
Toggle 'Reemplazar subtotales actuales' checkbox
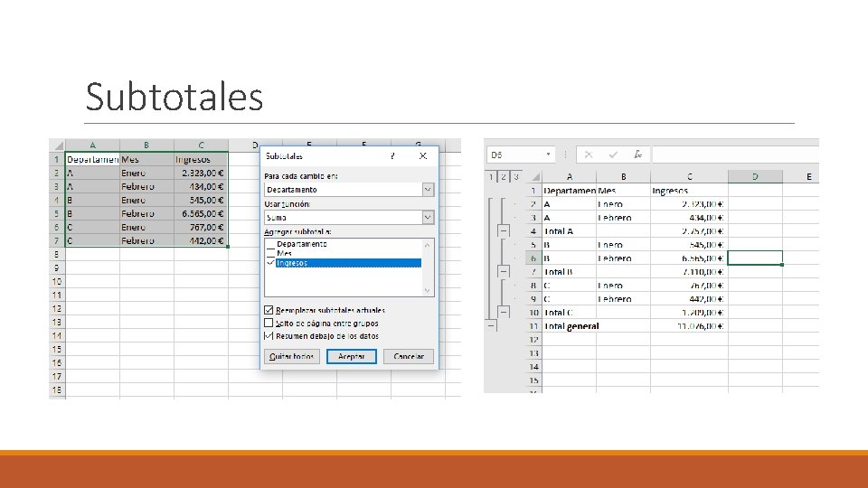(x=269, y=310)
